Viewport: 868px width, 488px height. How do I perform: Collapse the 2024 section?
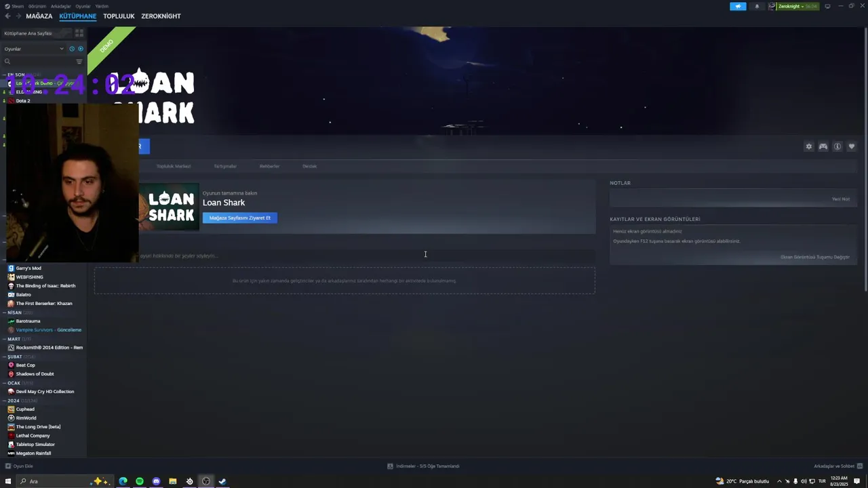5,401
